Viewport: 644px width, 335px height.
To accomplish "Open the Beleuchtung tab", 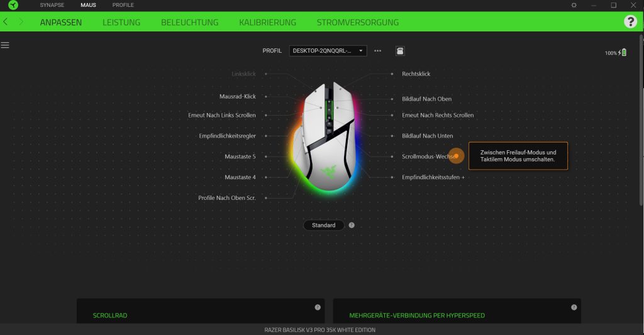I will 190,22.
